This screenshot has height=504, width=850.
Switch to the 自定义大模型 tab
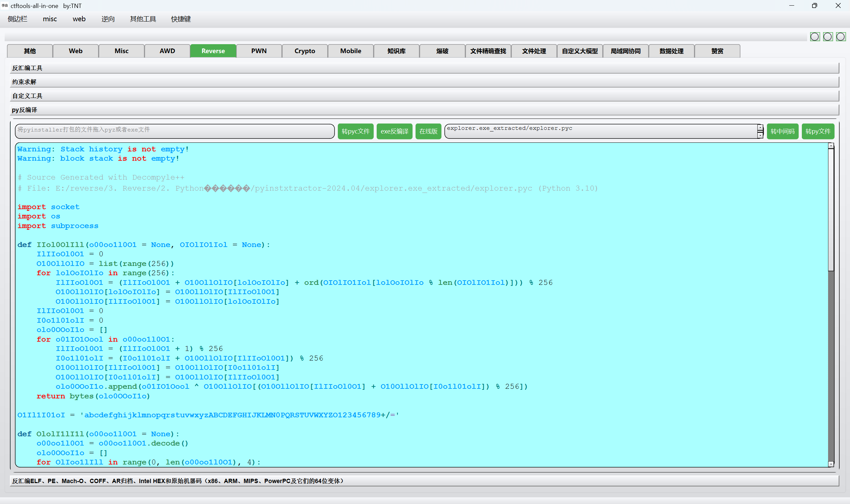(x=580, y=51)
